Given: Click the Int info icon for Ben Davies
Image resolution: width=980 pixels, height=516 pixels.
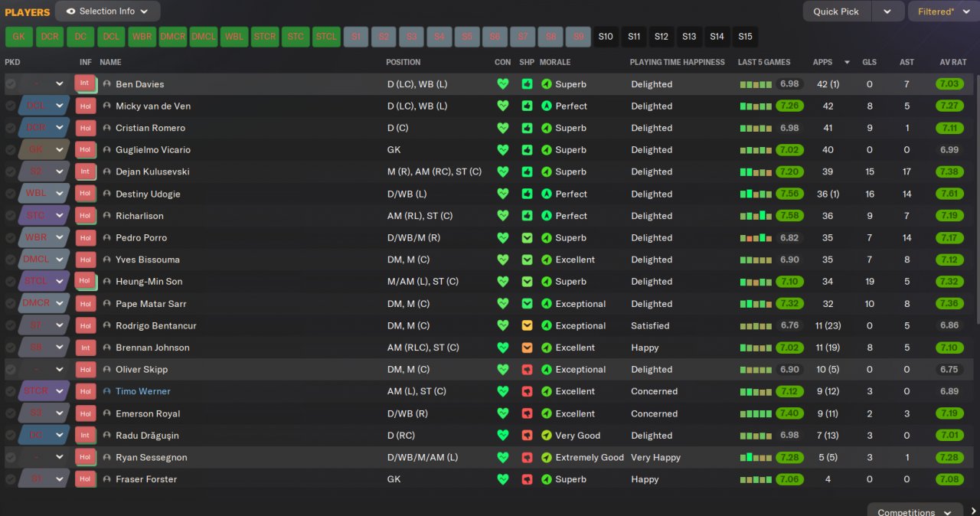Looking at the screenshot, I should coord(85,83).
